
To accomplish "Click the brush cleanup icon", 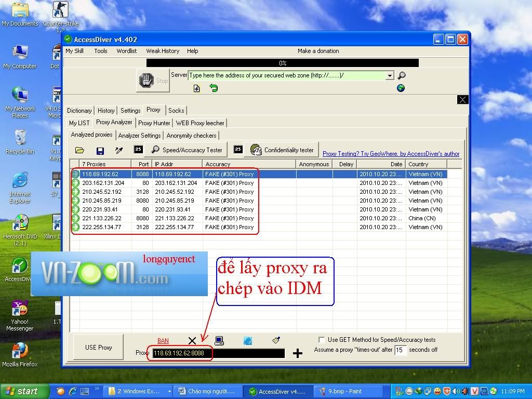I will [x=276, y=340].
